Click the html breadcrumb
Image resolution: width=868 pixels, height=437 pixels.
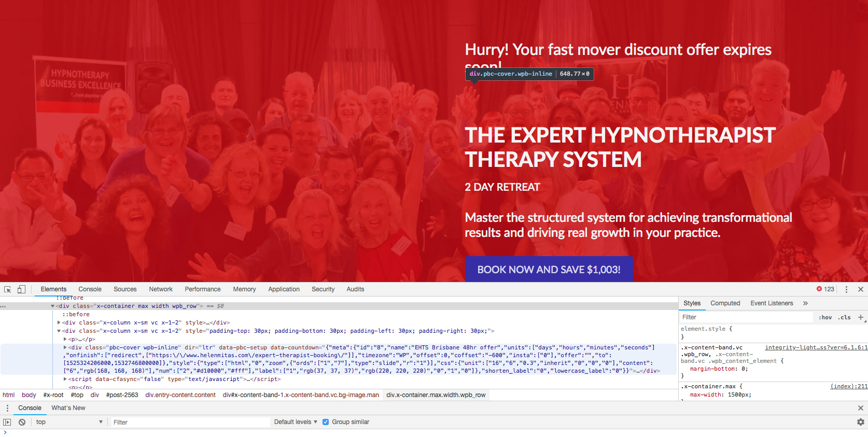(9, 395)
